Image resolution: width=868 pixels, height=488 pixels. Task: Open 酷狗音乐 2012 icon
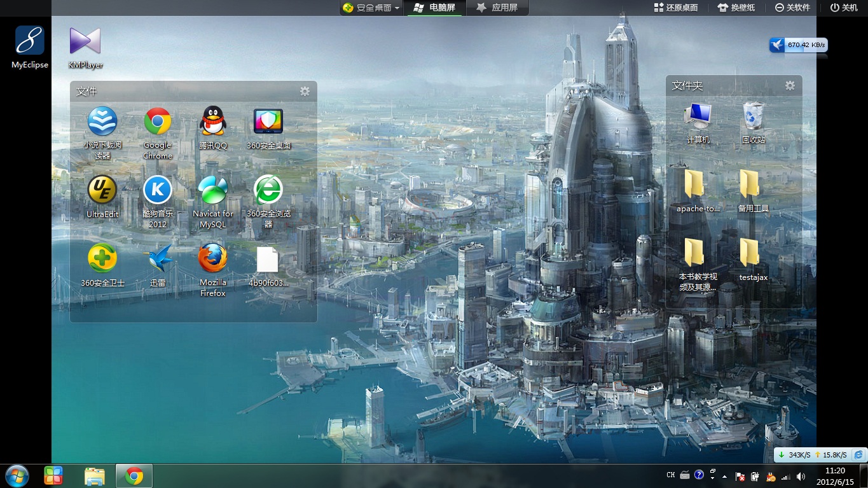pyautogui.click(x=158, y=201)
